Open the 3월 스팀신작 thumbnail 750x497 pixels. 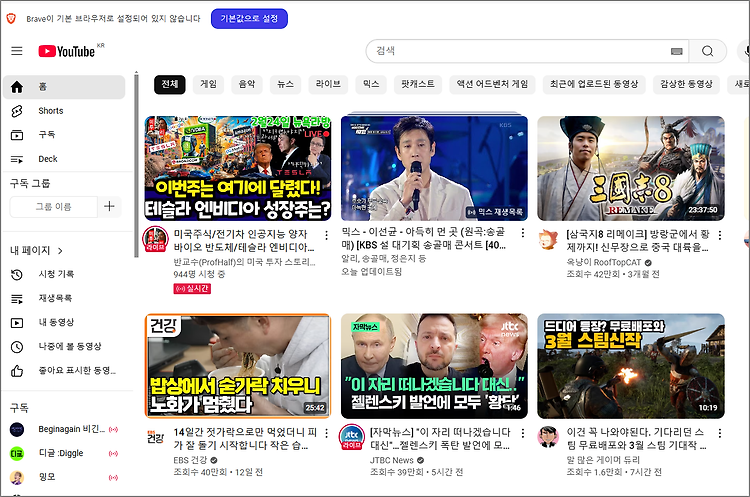pos(631,366)
